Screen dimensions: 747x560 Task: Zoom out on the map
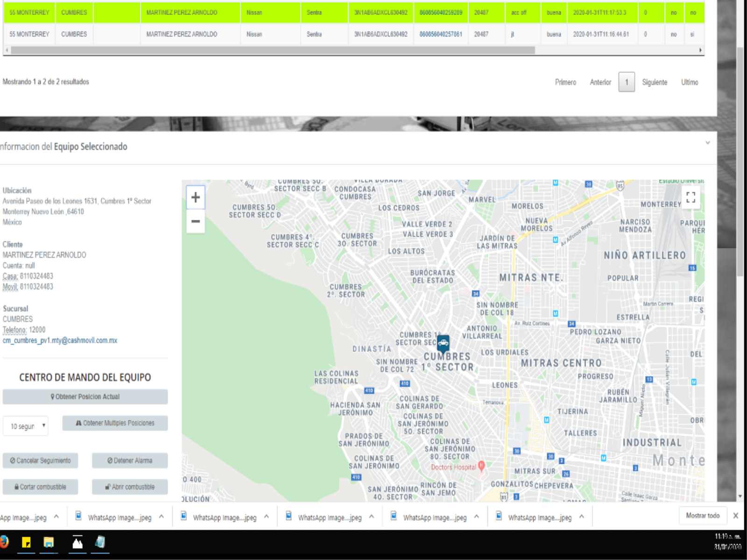point(196,221)
